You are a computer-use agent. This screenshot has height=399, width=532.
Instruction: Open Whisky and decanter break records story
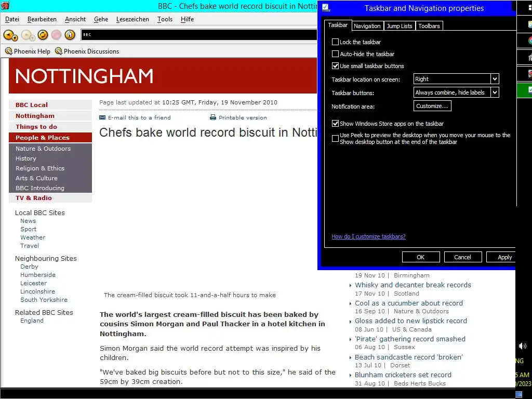tap(413, 285)
